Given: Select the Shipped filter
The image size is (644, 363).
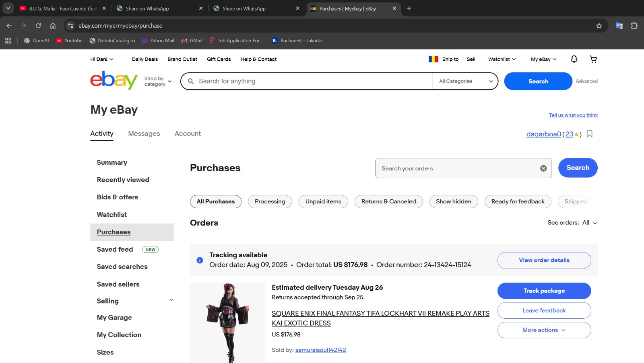Looking at the screenshot, I should pyautogui.click(x=576, y=201).
